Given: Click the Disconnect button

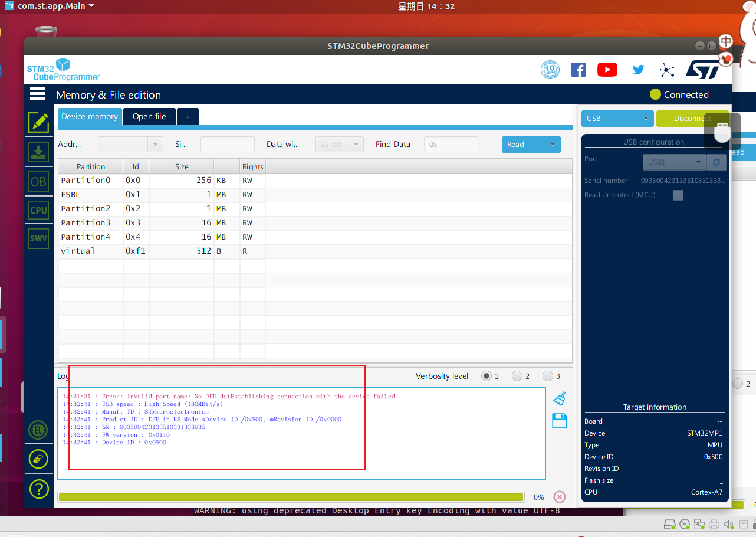Looking at the screenshot, I should pos(692,118).
